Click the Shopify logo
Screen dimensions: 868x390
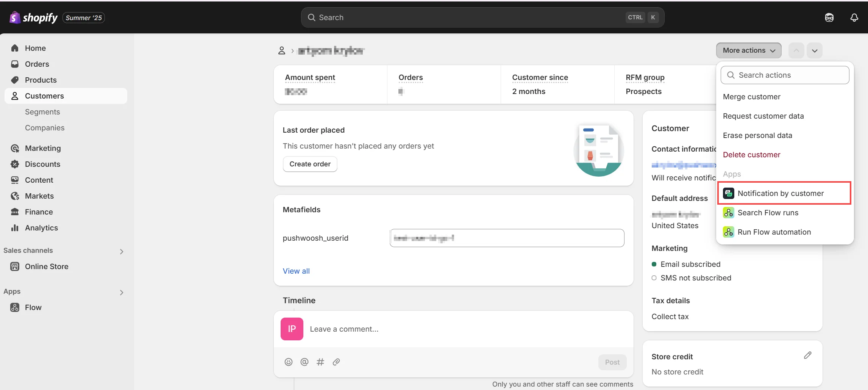pyautogui.click(x=33, y=17)
